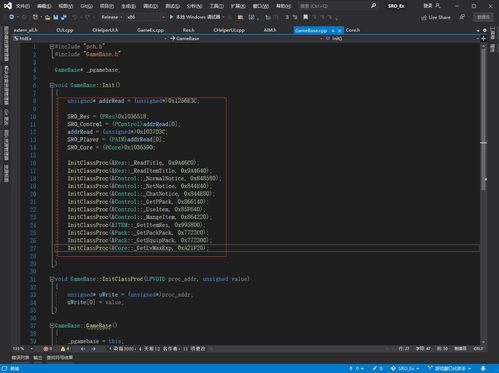Click the Save All icon in toolbar
Image resolution: width=499 pixels, height=373 pixels.
tap(63, 17)
